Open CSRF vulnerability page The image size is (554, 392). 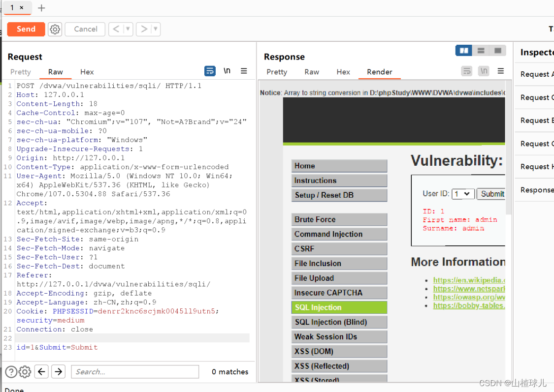click(339, 249)
